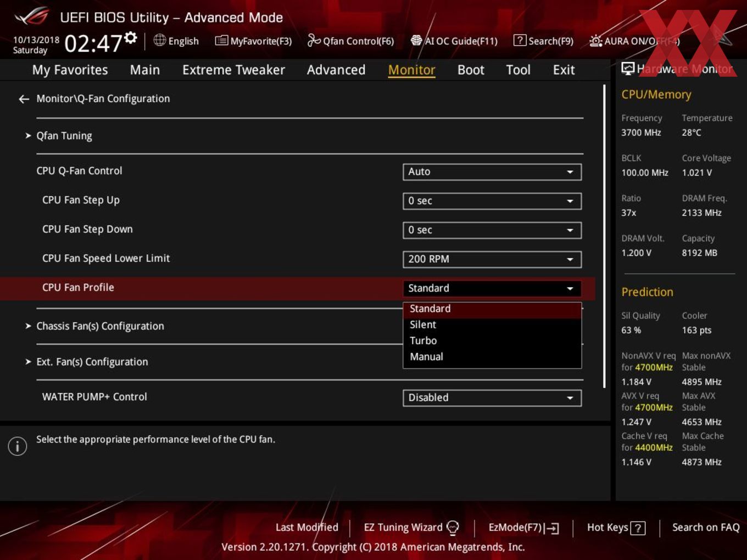Switch to the Main tab

[145, 70]
